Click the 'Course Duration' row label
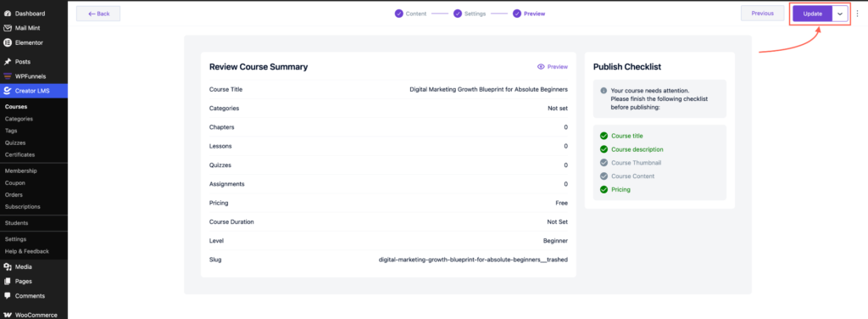Image resolution: width=868 pixels, height=319 pixels. coord(231,222)
